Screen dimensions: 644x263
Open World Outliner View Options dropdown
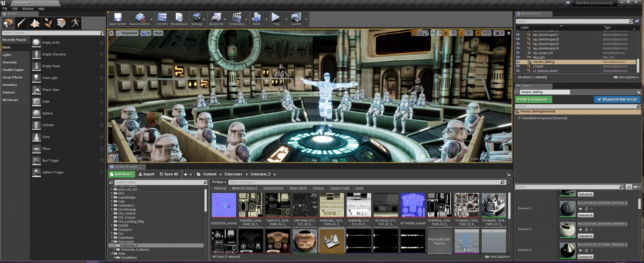point(626,77)
